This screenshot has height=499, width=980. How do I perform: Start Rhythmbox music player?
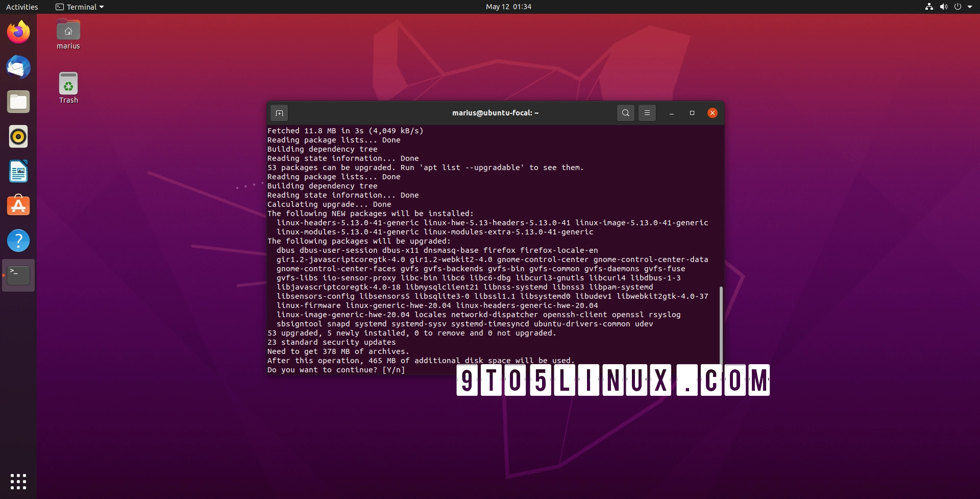18,136
